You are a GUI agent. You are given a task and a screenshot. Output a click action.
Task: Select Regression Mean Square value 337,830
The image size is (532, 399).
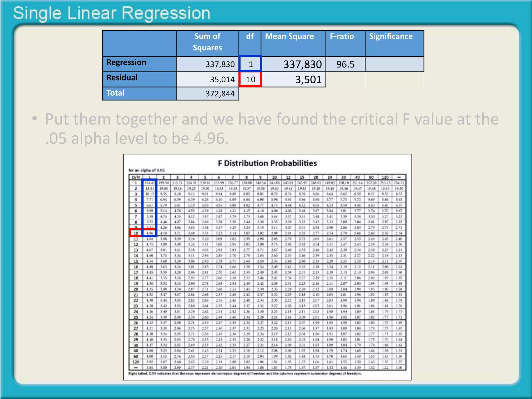(x=303, y=64)
